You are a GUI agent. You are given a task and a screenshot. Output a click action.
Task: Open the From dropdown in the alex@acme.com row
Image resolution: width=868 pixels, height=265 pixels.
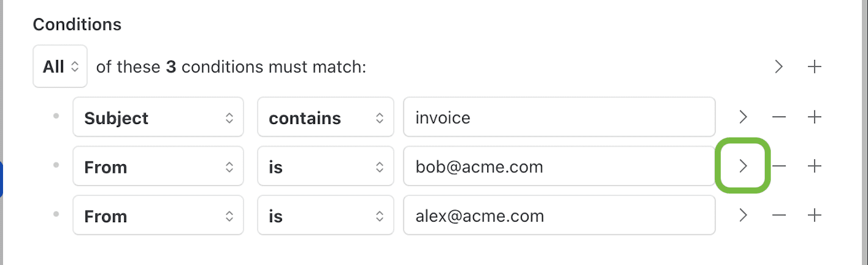pyautogui.click(x=157, y=216)
